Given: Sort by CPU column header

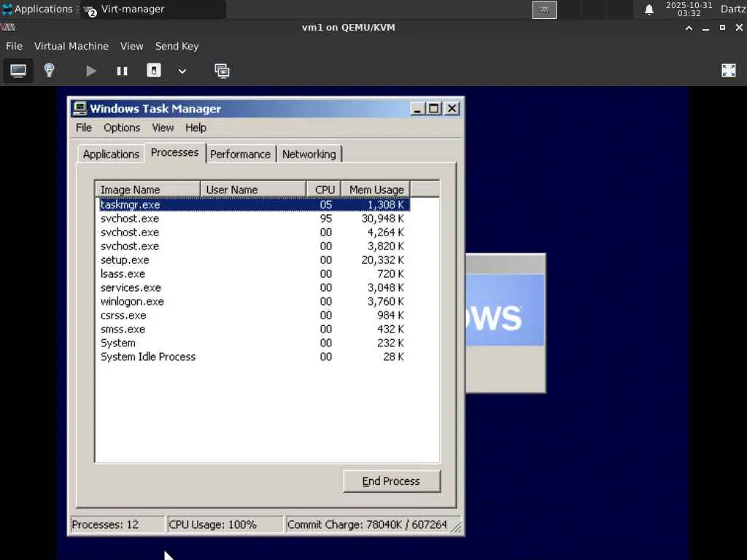Looking at the screenshot, I should tap(324, 190).
